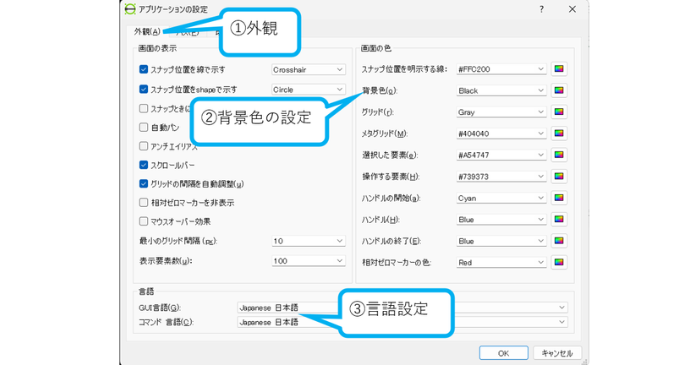Open 背景色 dropdown showing Black

[501, 90]
